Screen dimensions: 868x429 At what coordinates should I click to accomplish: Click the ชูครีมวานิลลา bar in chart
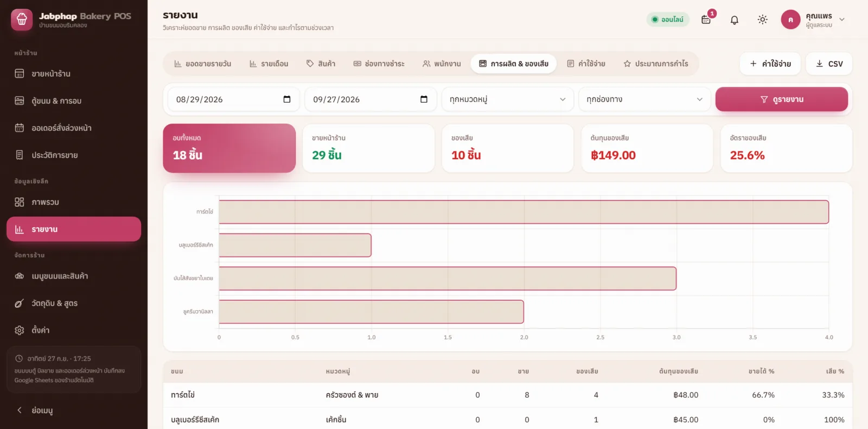tap(372, 312)
